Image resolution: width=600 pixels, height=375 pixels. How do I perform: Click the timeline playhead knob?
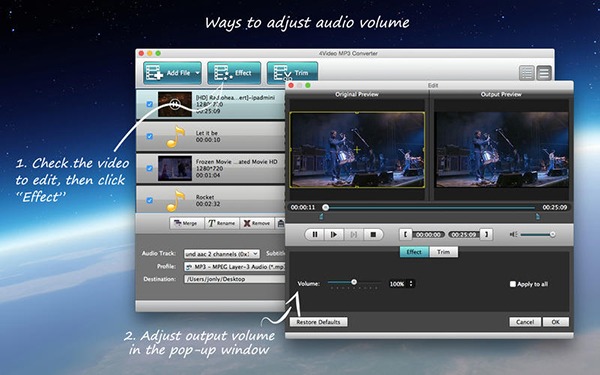tap(325, 207)
